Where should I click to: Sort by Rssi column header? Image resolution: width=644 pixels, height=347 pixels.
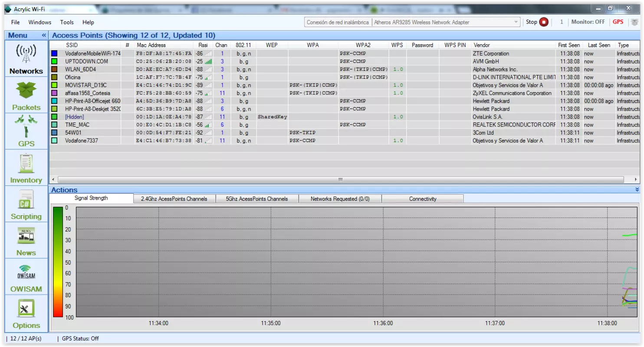coord(203,45)
